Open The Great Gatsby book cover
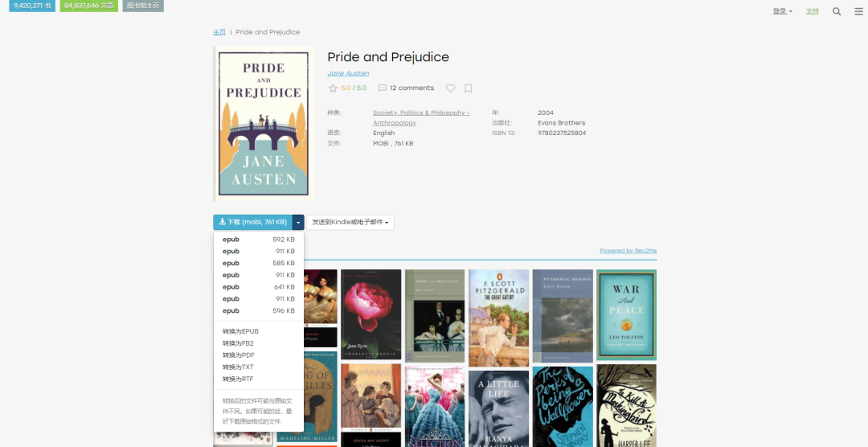 499,318
